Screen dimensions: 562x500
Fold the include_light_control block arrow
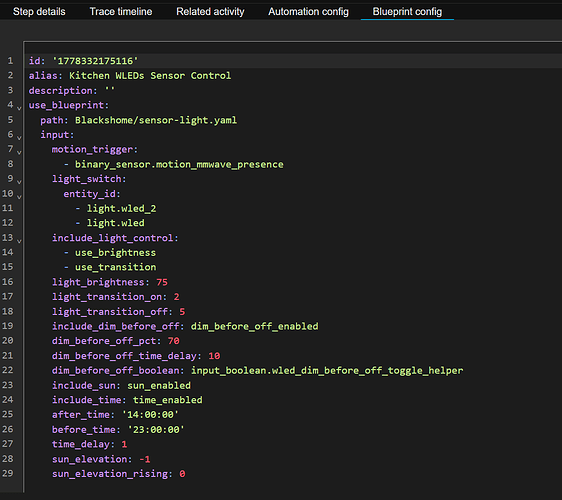click(x=19, y=241)
